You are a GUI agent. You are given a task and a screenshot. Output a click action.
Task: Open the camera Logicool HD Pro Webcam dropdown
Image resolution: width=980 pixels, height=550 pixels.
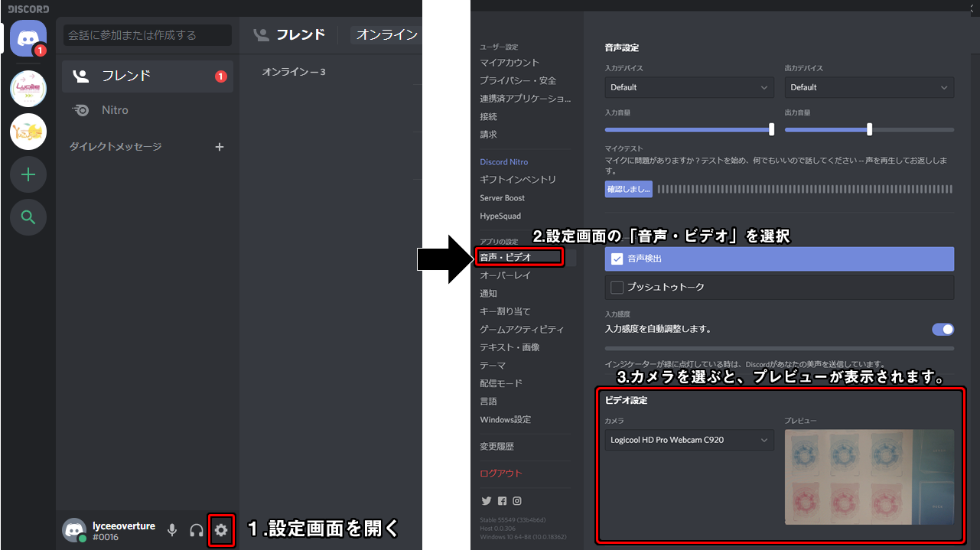(689, 440)
